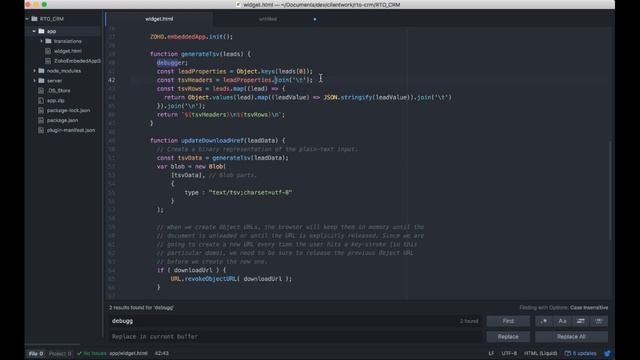640x360 pixels.
Task: Click the app folder icon
Action: (41, 31)
